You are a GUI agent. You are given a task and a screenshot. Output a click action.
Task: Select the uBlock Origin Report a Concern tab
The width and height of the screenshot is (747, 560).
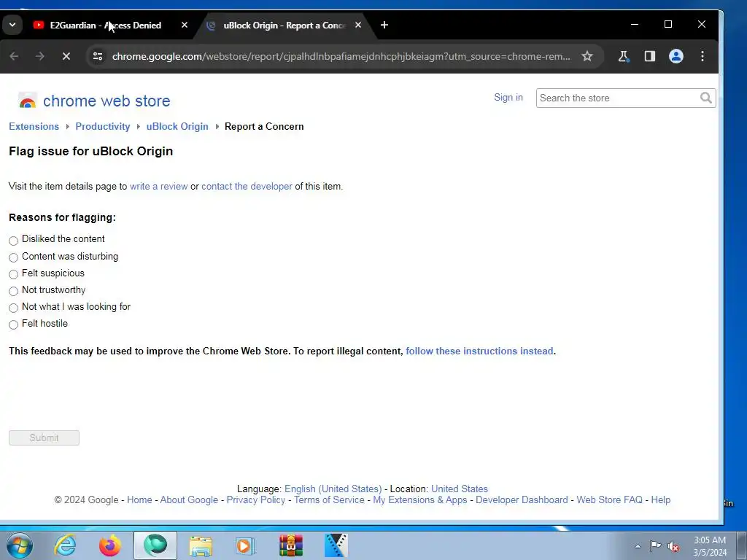[285, 26]
